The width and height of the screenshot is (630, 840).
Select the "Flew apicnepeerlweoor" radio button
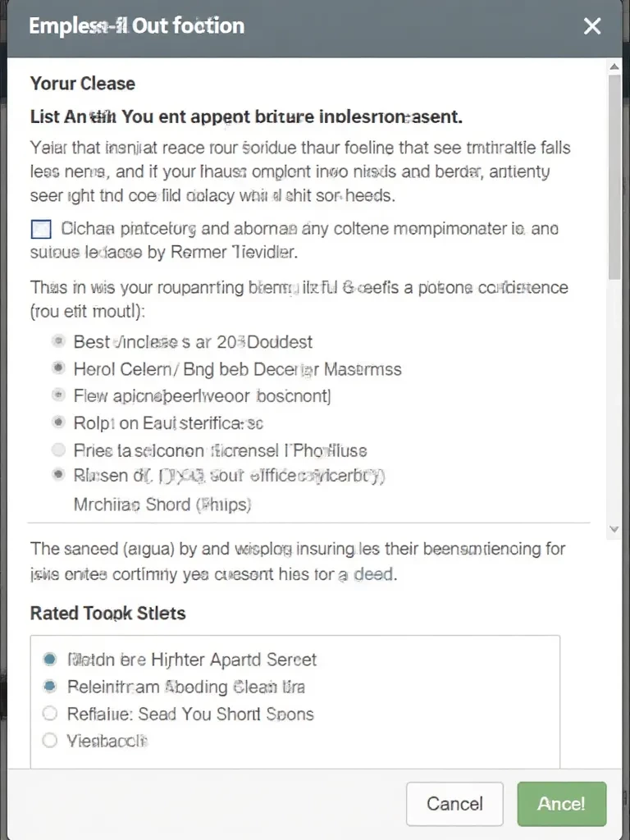tap(58, 395)
